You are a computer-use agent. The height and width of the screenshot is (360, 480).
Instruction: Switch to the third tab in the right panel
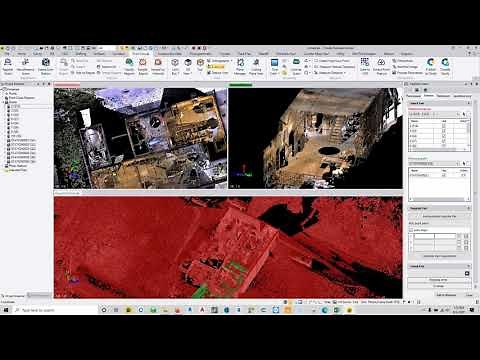[x=443, y=96]
